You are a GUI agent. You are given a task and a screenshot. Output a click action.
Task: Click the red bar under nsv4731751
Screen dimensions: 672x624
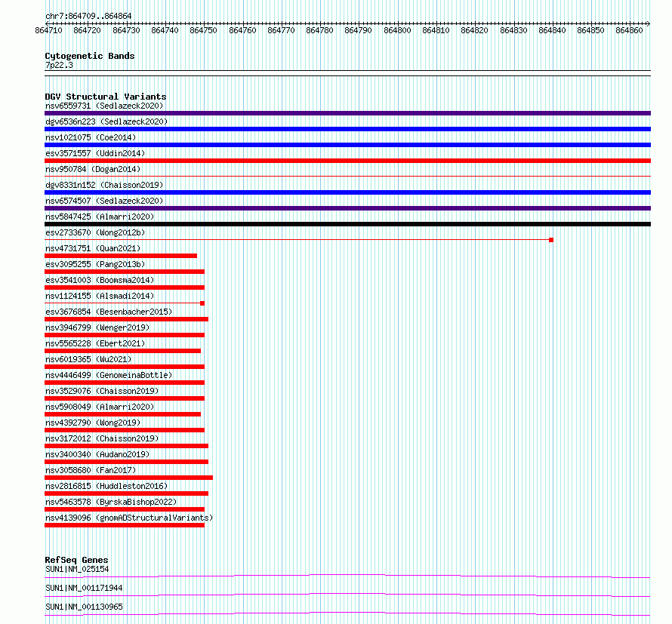pyautogui.click(x=121, y=256)
